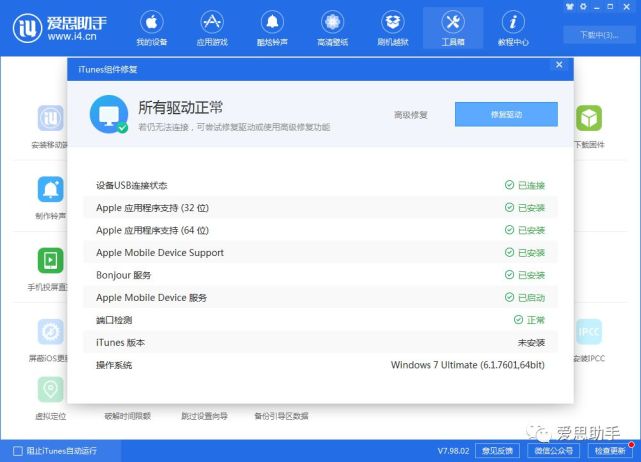Click Windows 7 Ultimate system value
This screenshot has height=462, width=641.
(468, 365)
